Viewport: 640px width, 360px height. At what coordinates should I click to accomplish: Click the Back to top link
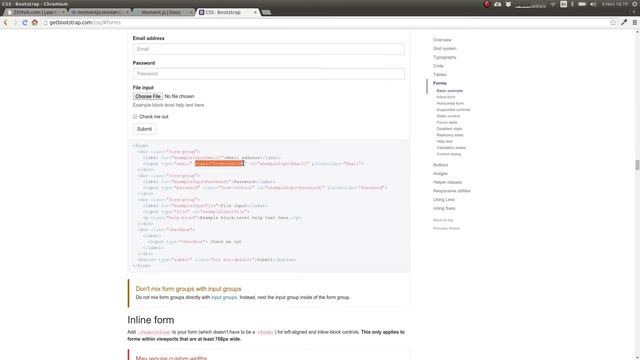[443, 220]
